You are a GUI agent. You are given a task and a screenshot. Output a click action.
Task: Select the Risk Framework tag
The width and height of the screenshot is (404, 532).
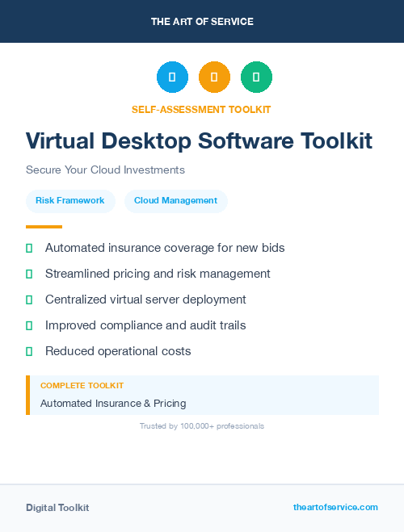pyautogui.click(x=70, y=201)
